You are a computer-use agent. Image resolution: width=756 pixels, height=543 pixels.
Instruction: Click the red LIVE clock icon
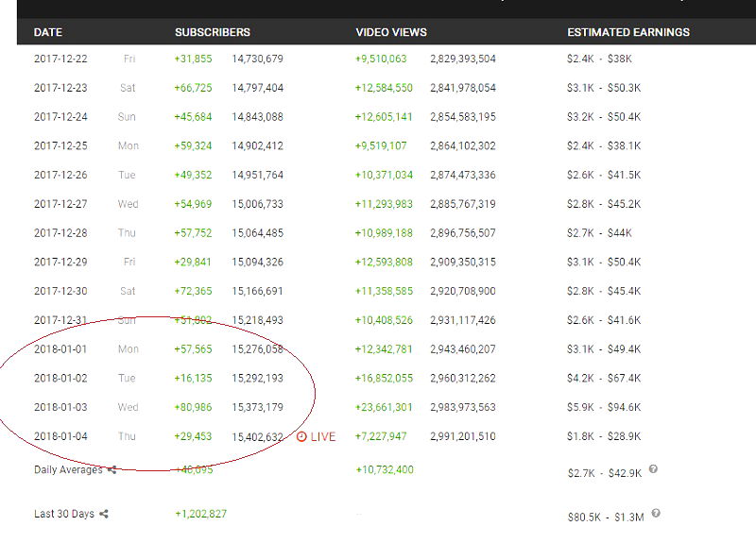[301, 436]
